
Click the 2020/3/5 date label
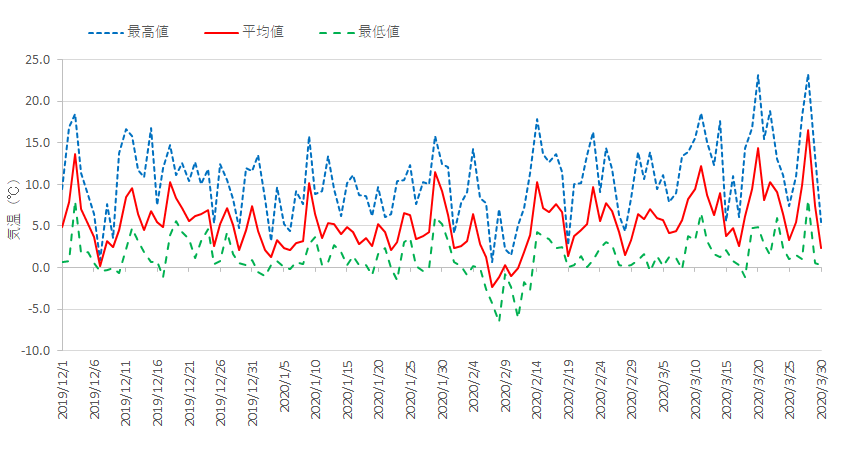(x=664, y=387)
